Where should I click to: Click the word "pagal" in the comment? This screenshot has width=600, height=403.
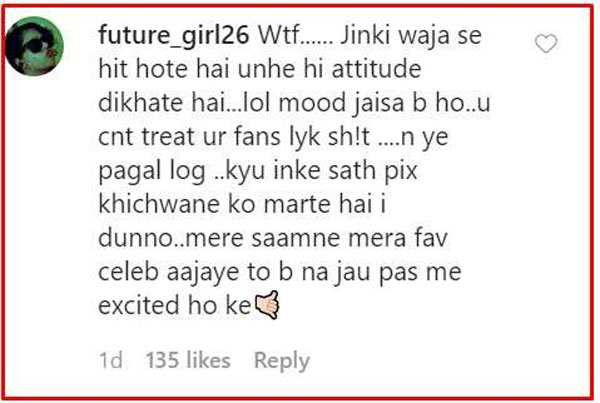(129, 171)
